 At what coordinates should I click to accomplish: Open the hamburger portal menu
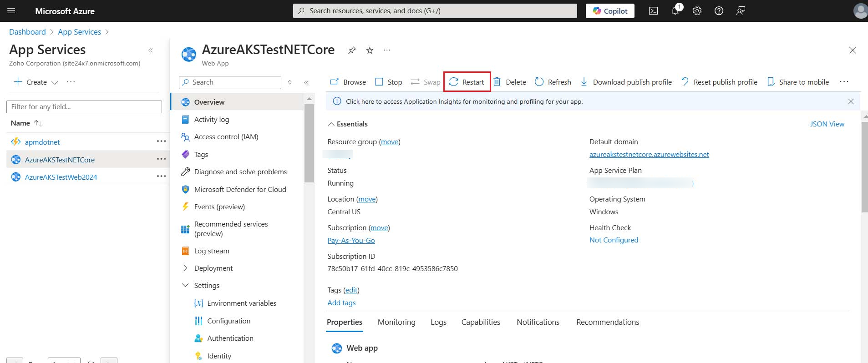pyautogui.click(x=11, y=11)
